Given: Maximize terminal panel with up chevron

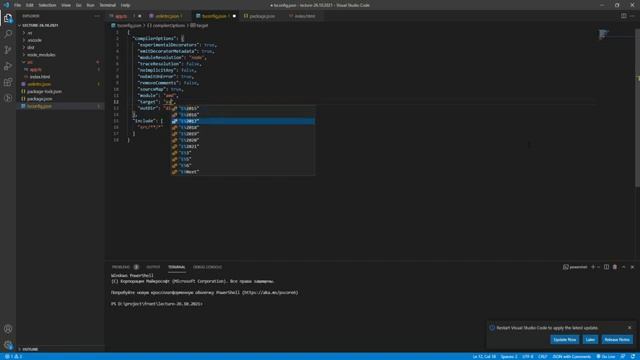Looking at the screenshot, I should [624, 267].
